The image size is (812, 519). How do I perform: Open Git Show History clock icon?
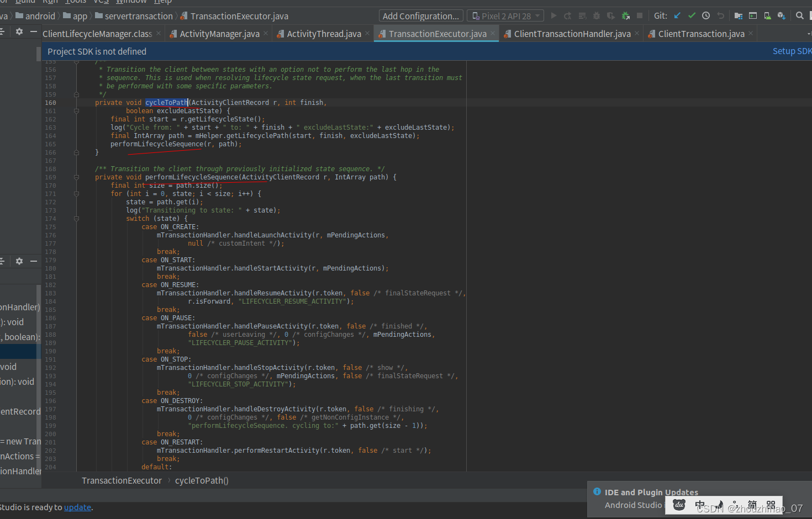[x=706, y=16]
